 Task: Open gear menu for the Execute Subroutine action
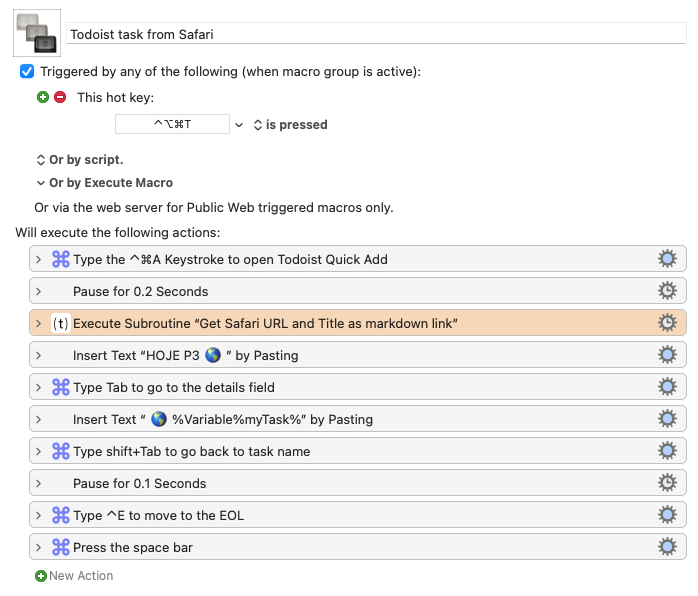[667, 323]
